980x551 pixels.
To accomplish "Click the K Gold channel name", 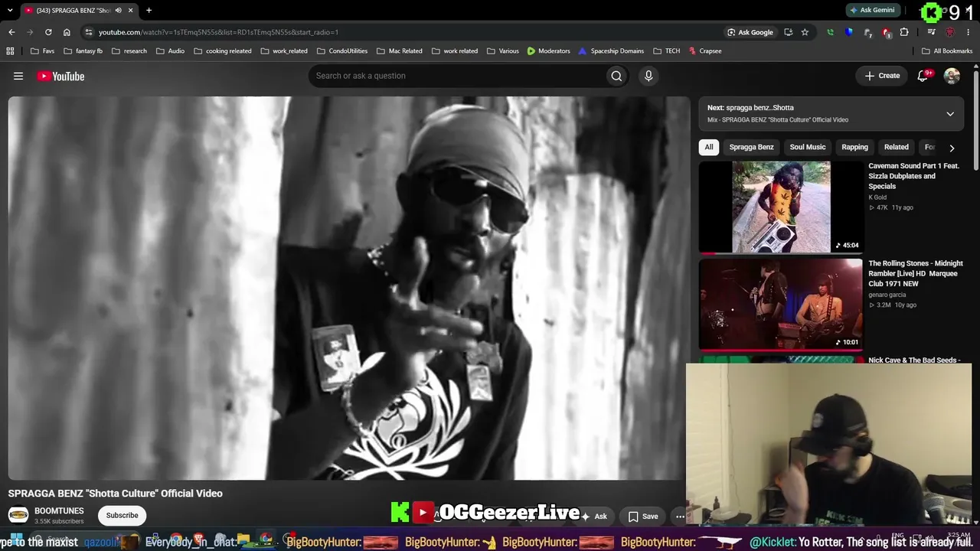I will coord(877,197).
